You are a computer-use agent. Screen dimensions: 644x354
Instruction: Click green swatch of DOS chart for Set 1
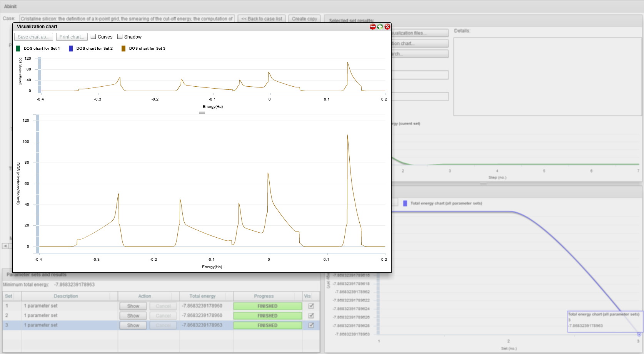click(18, 49)
